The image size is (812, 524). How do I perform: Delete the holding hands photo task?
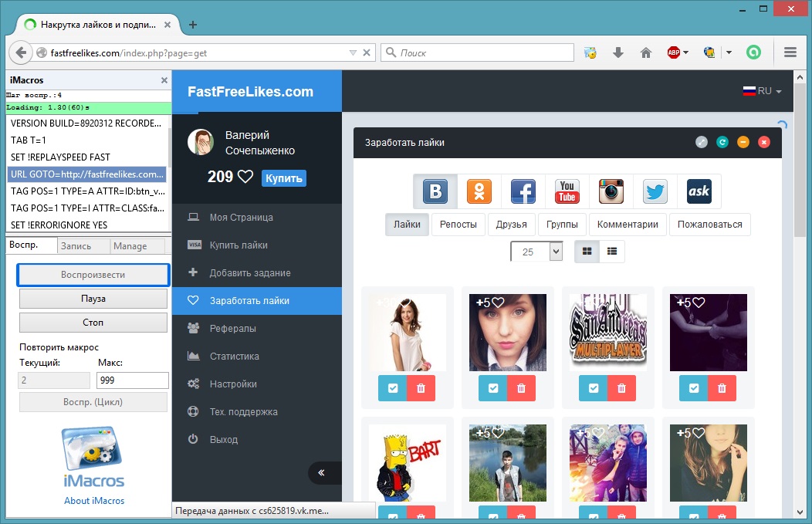[722, 388]
